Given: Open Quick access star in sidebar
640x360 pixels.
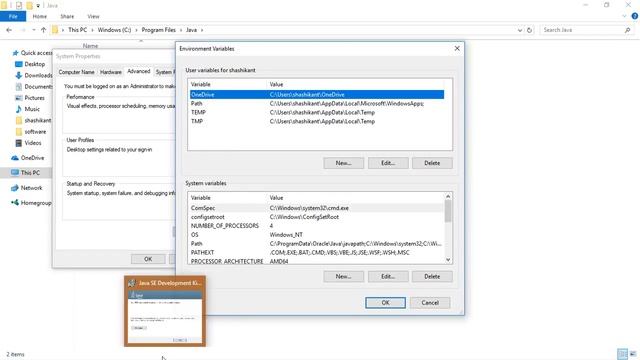Looking at the screenshot, I should point(16,53).
